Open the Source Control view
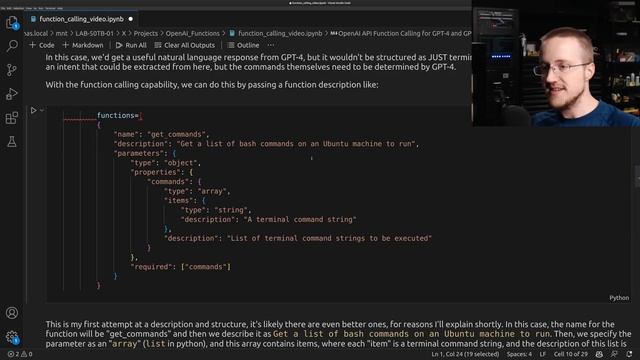 pos(12,70)
